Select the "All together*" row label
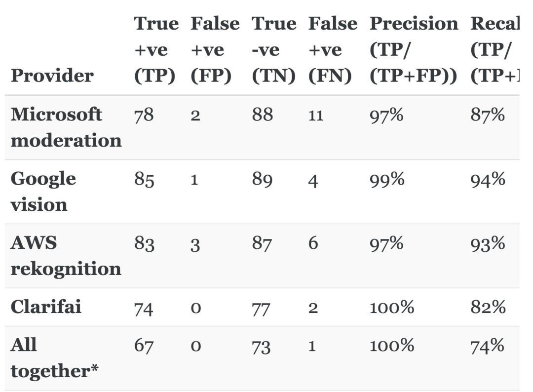This screenshot has width=533, height=392. click(54, 358)
